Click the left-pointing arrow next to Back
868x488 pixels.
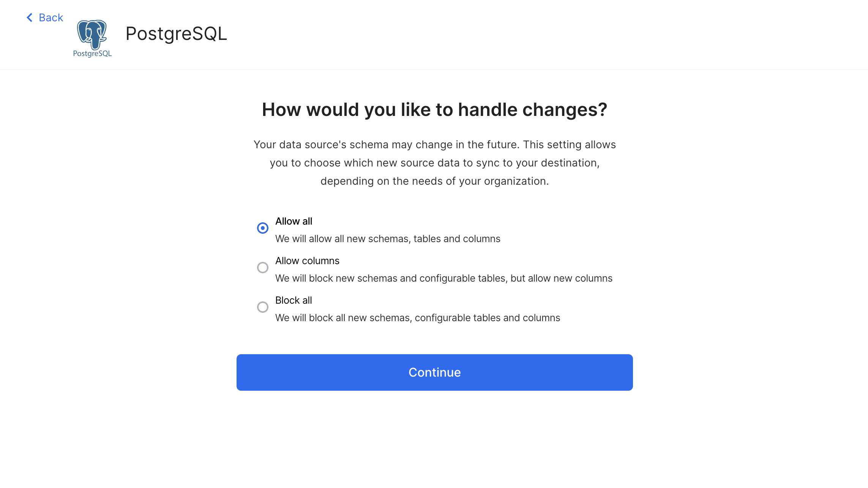[29, 17]
